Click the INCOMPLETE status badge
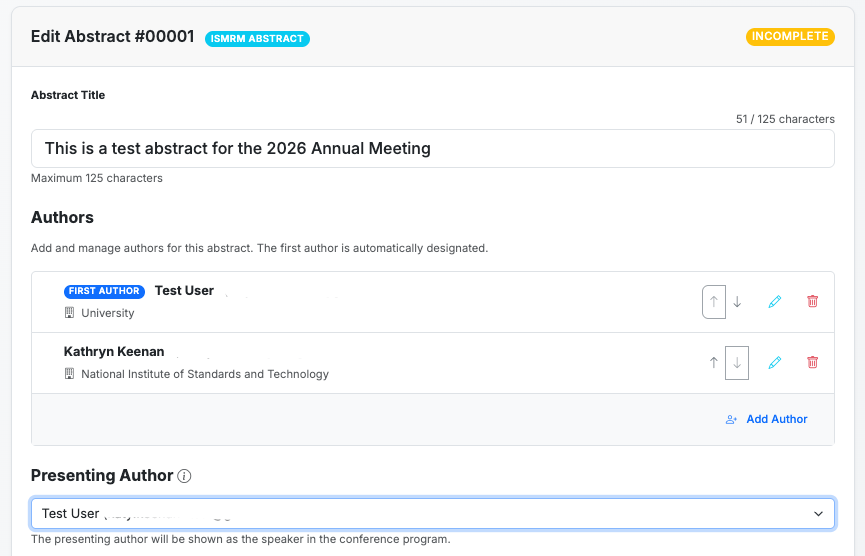The width and height of the screenshot is (865, 556). [x=789, y=36]
